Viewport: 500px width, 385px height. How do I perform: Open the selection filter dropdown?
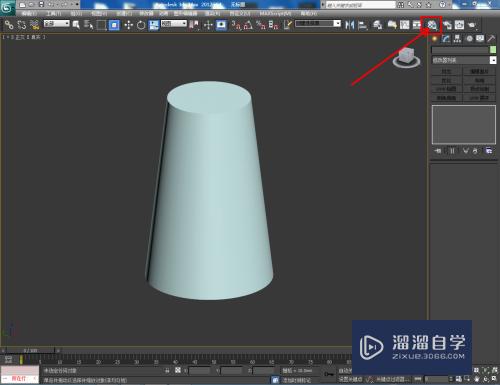click(x=57, y=24)
